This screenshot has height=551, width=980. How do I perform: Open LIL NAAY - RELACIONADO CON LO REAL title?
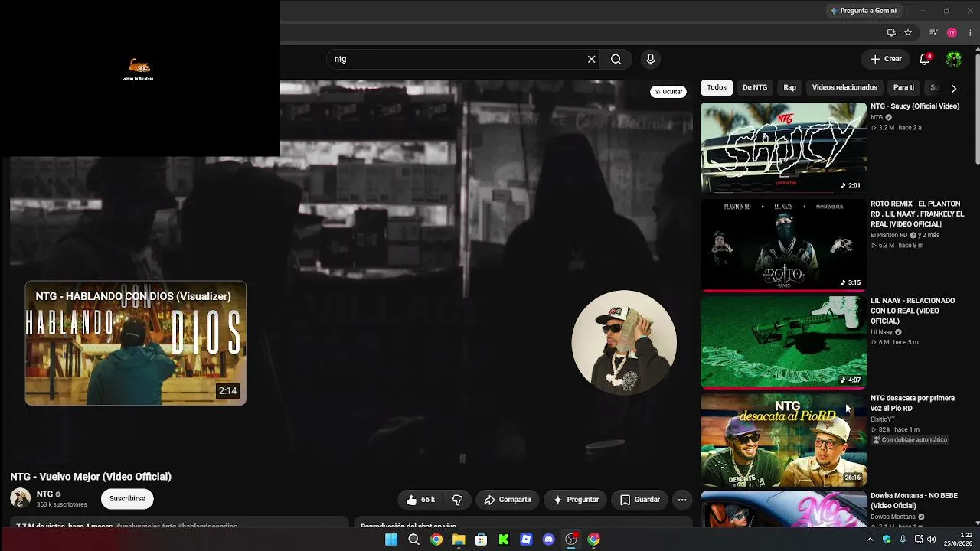click(913, 311)
